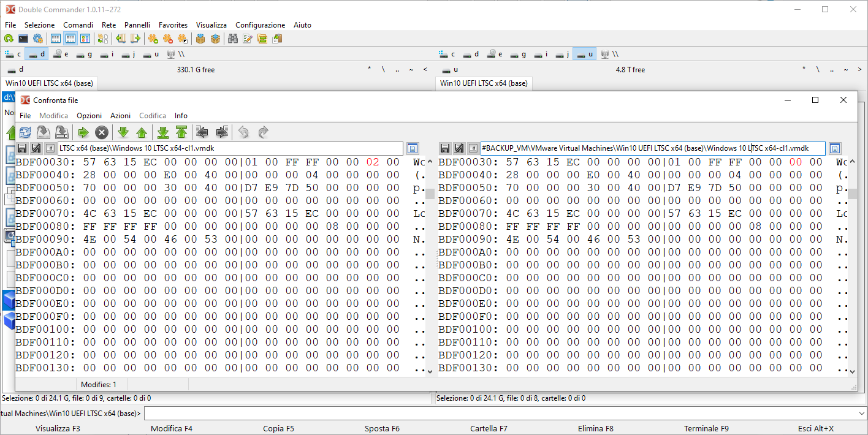Switch to brief list view icon

56,39
